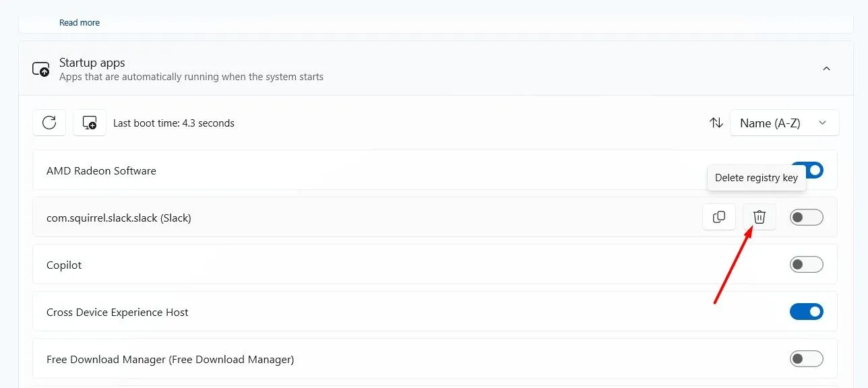Click the Startup apps heading text
The width and height of the screenshot is (868, 388).
point(92,62)
